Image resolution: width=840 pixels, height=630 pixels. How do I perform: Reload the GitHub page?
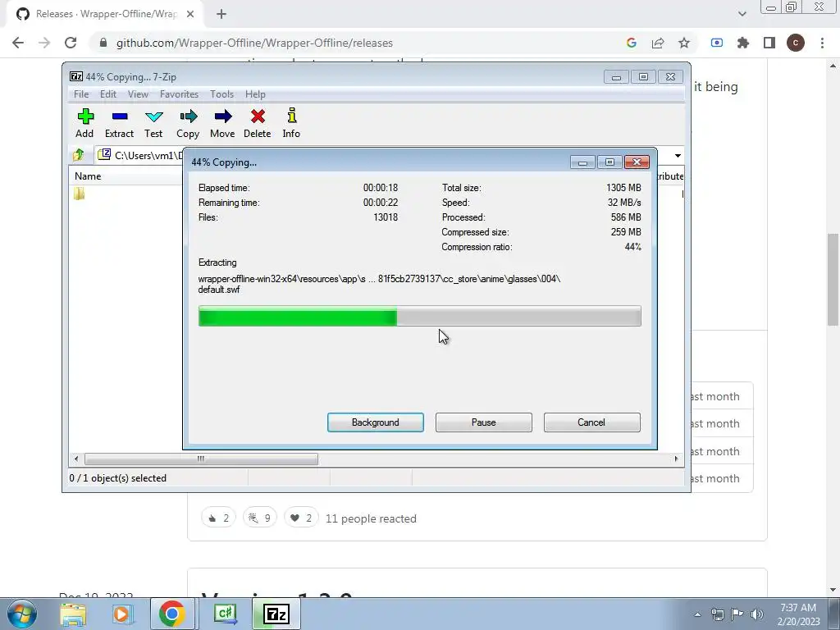pos(71,43)
